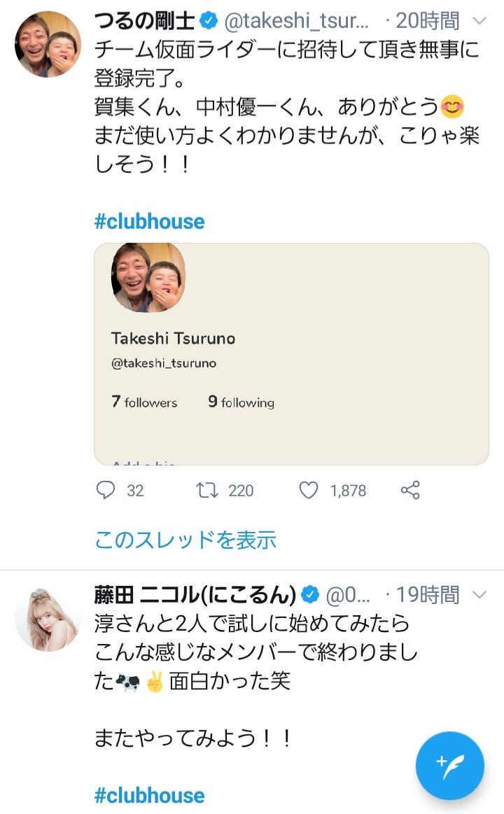This screenshot has height=814, width=504.
Task: Click the つるの剛士 display name
Action: click(x=146, y=21)
